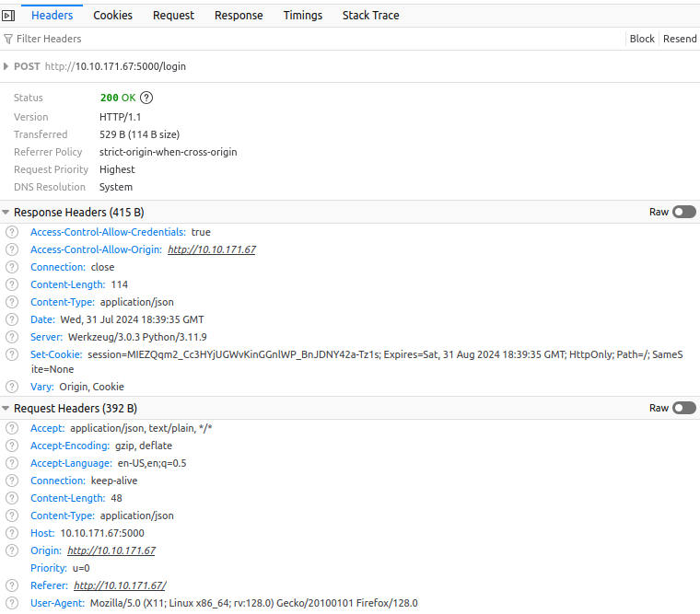Expand the POST request URL details
This screenshot has width=700, height=614.
point(7,66)
